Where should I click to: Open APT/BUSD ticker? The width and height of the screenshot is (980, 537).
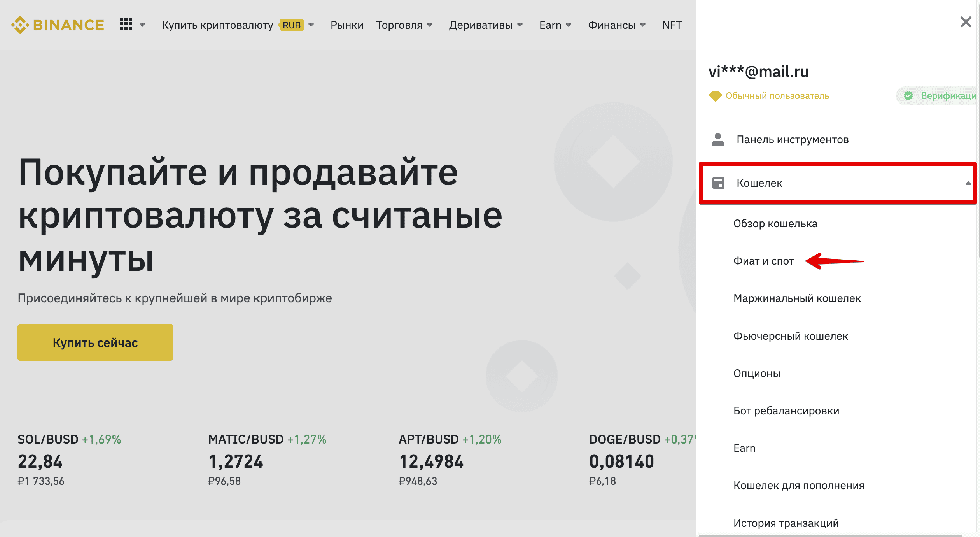[x=429, y=439]
